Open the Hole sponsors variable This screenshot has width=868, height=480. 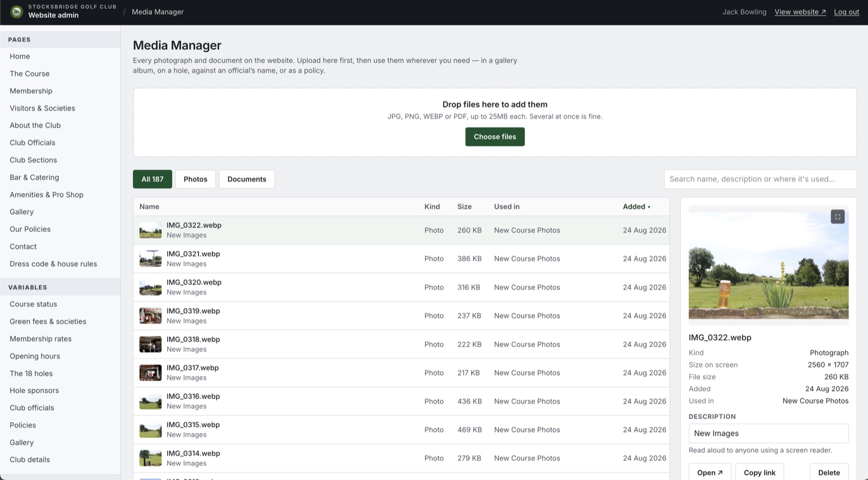[x=34, y=391]
